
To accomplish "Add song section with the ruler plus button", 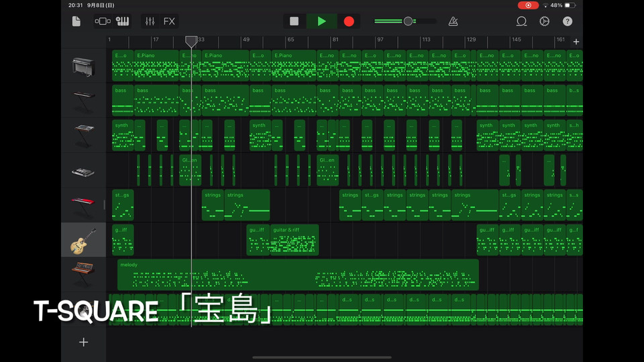I will click(576, 42).
